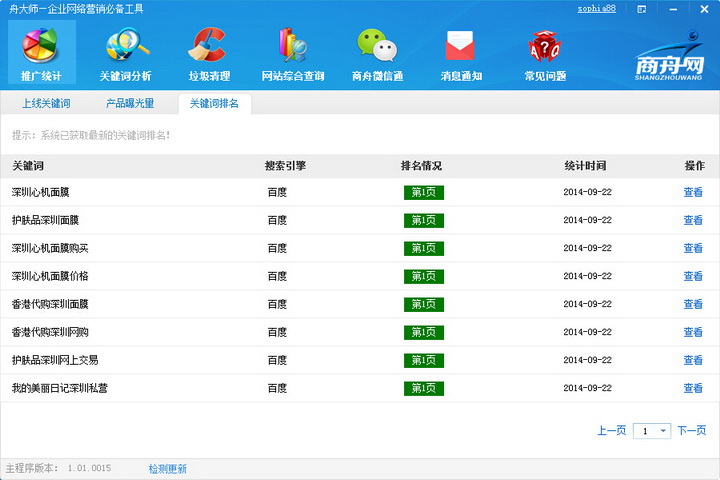Click 第1页 badge for 护肤品深圳面膜
The width and height of the screenshot is (720, 480).
(x=424, y=220)
